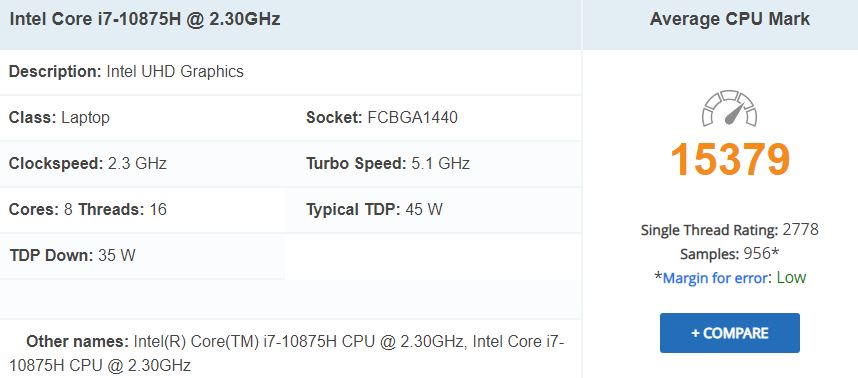Click the Threads: 16 label
The width and height of the screenshot is (858, 378).
[x=123, y=210]
